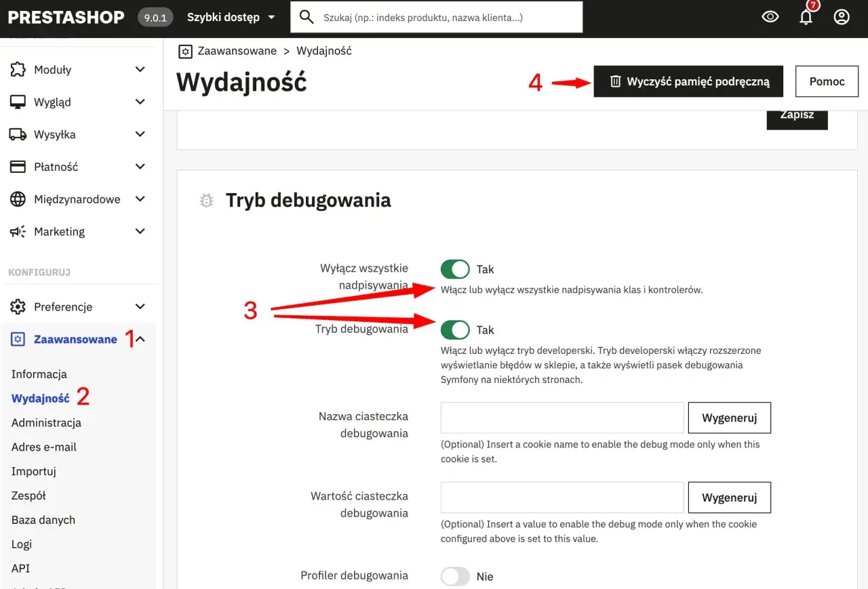The height and width of the screenshot is (589, 868).
Task: Open user profile avatar icon
Action: pyautogui.click(x=842, y=17)
